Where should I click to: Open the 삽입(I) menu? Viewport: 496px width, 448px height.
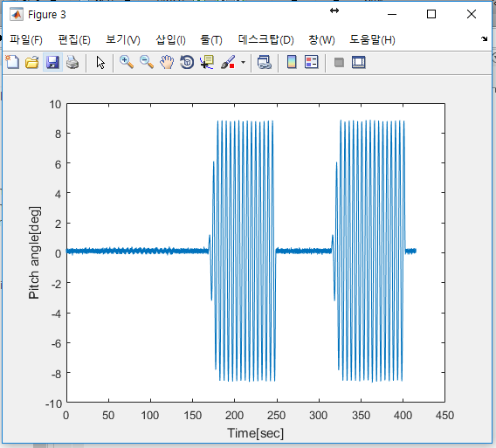(x=170, y=40)
